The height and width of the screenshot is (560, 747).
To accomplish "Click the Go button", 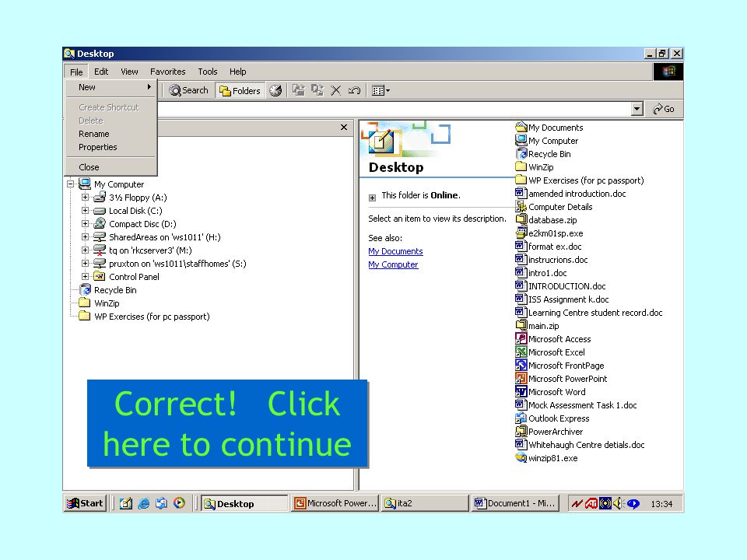I will click(664, 109).
